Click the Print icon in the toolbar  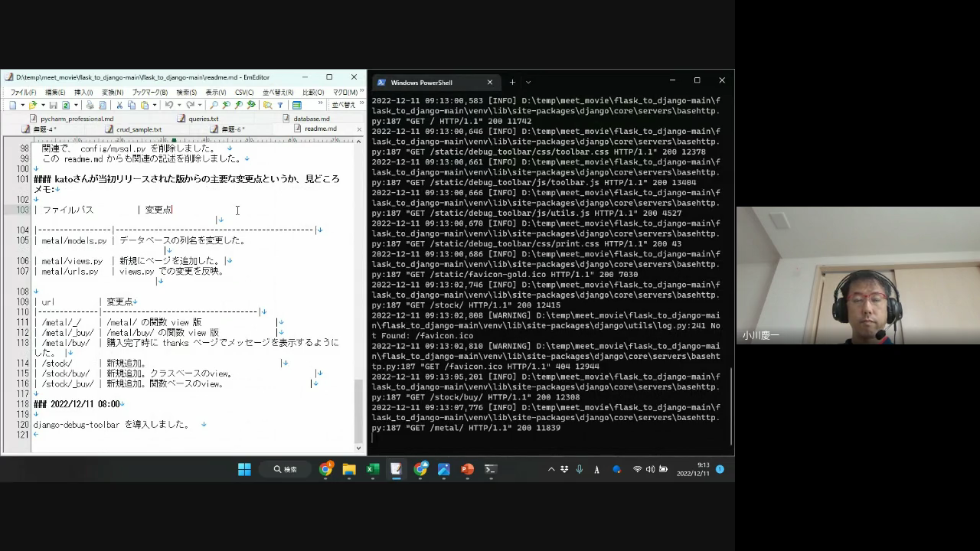90,105
